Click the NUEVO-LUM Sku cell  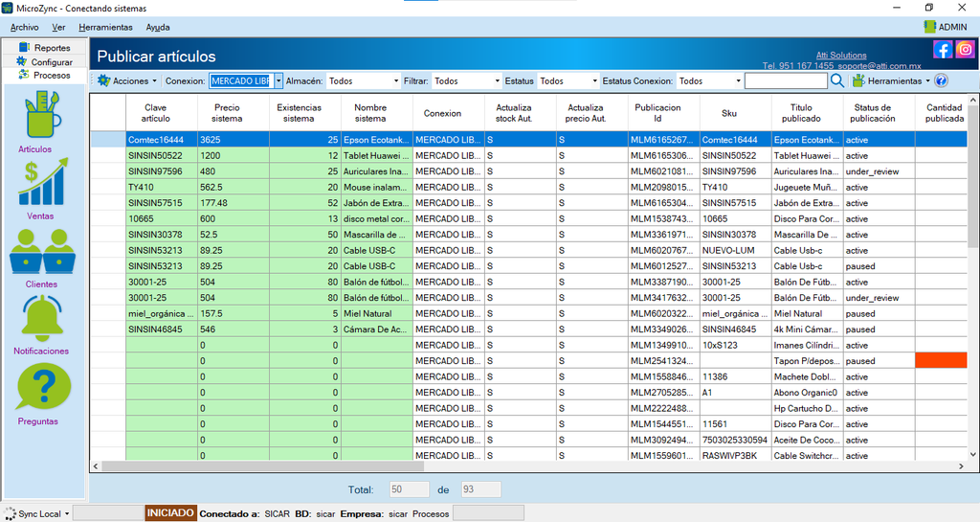click(x=736, y=250)
